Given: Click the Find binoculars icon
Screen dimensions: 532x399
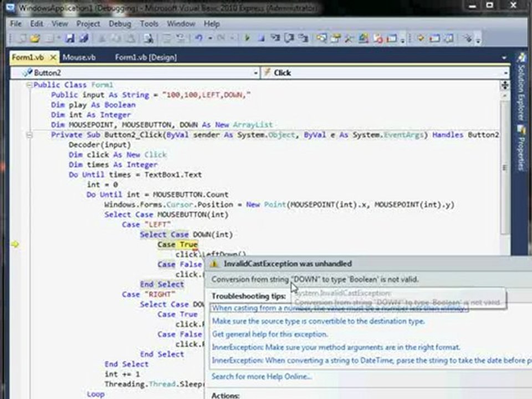Looking at the screenshot, I should click(x=149, y=38).
